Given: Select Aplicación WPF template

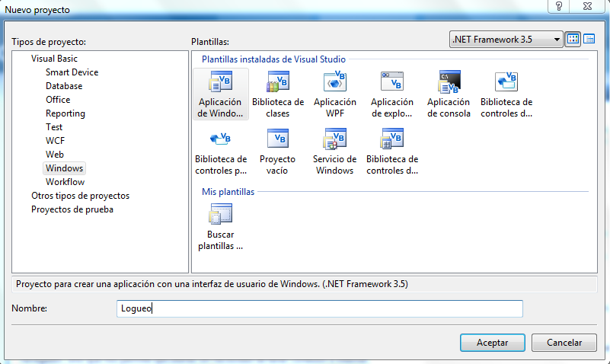Looking at the screenshot, I should coord(335,94).
